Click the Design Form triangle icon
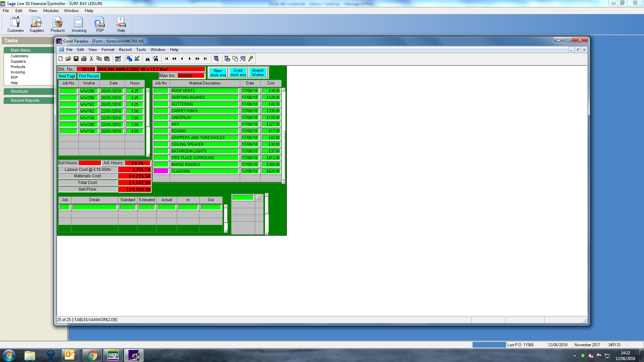 [137, 59]
